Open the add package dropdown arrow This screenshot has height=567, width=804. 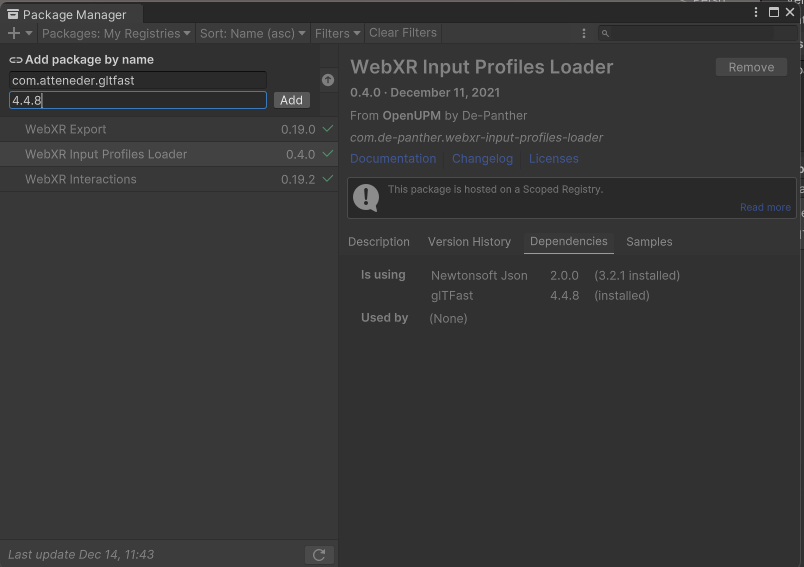coord(29,33)
